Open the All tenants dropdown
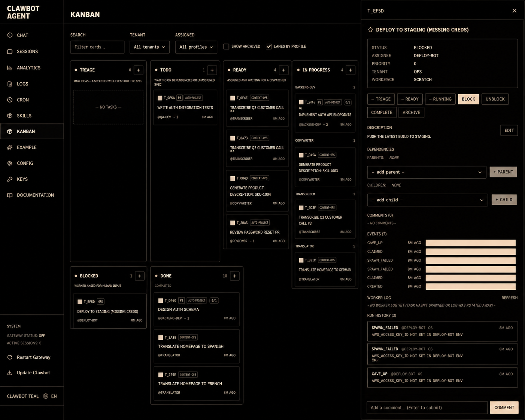This screenshot has height=420, width=525. 149,47
